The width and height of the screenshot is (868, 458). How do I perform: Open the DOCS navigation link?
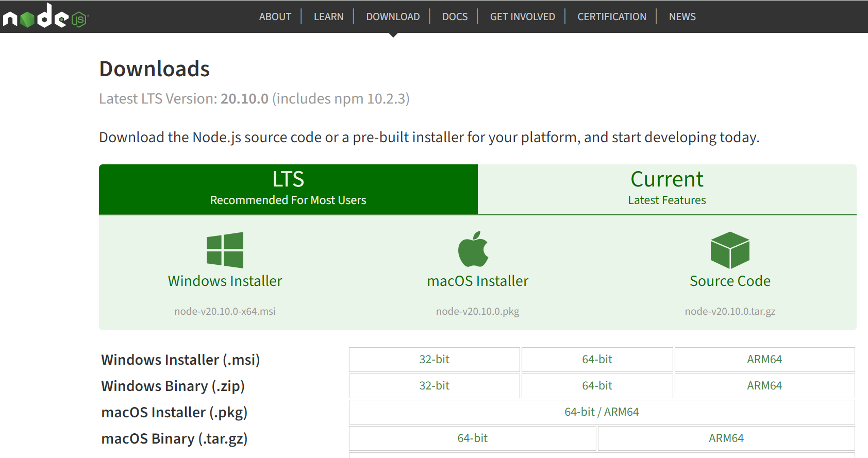pyautogui.click(x=455, y=16)
